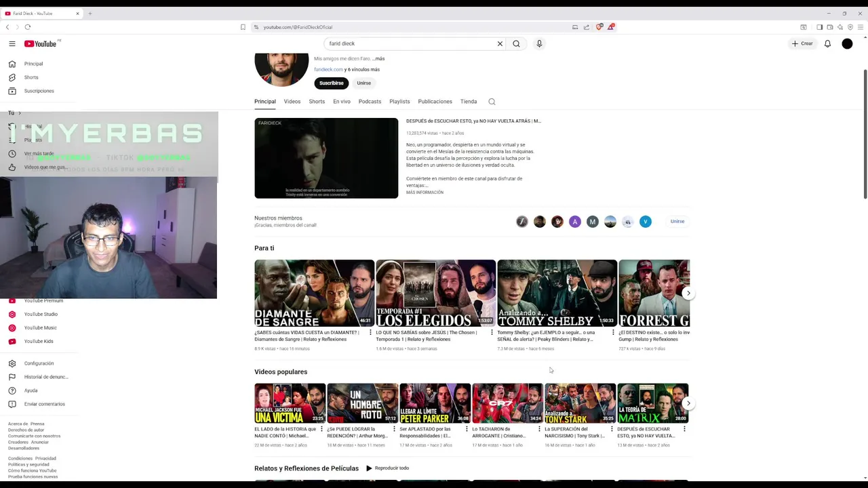Open the Peter Parker thumbnail
Viewport: 868px width, 488px height.
pyautogui.click(x=435, y=403)
